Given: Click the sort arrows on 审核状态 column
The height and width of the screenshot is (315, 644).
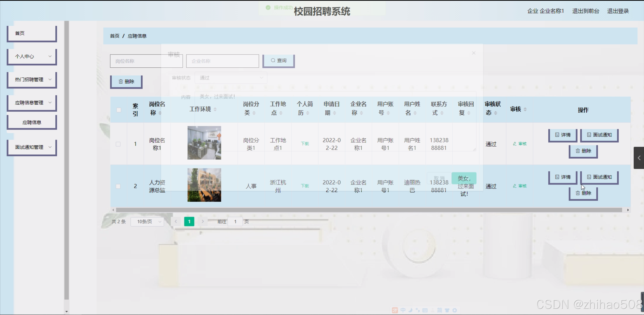Looking at the screenshot, I should tap(496, 113).
